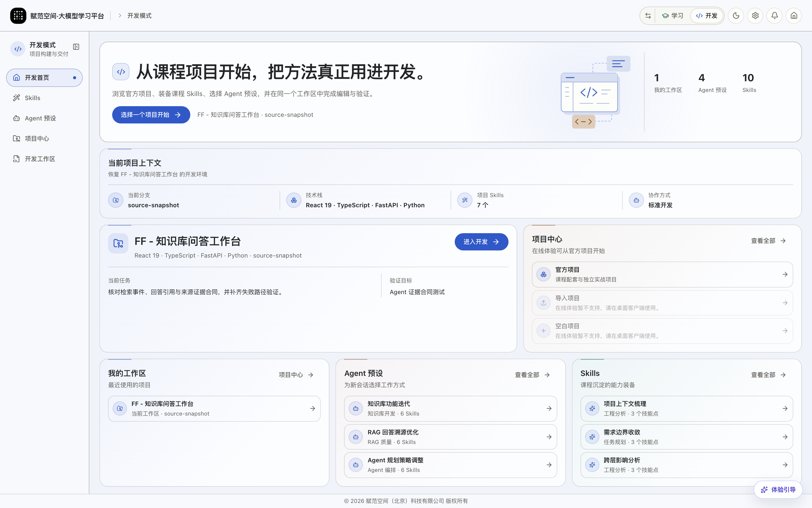Select 开发首页 in the sidebar
812x508 pixels.
tap(44, 78)
